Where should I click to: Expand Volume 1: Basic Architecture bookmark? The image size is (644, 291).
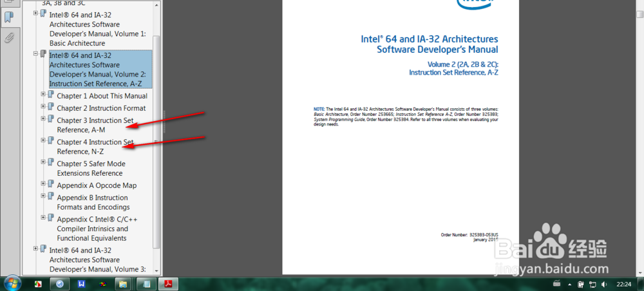[35, 13]
